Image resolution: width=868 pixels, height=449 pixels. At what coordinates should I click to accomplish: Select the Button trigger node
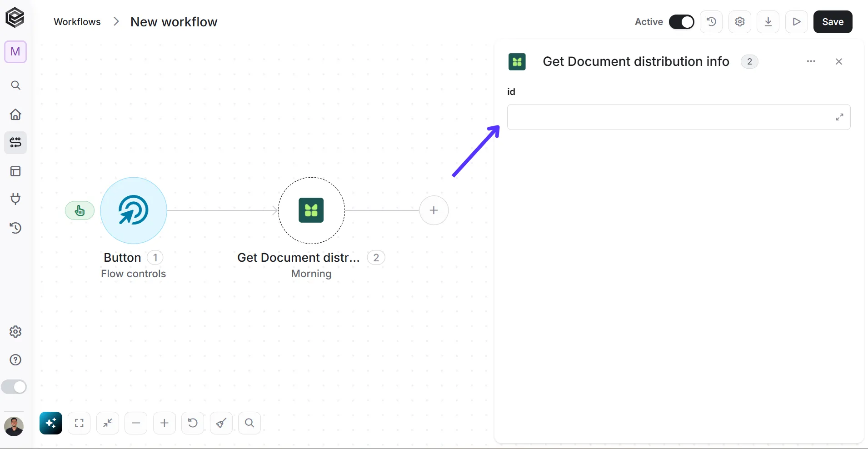(134, 210)
